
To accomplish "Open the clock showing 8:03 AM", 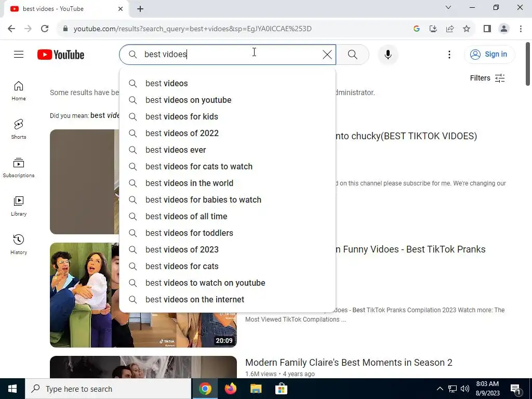I will (487, 389).
